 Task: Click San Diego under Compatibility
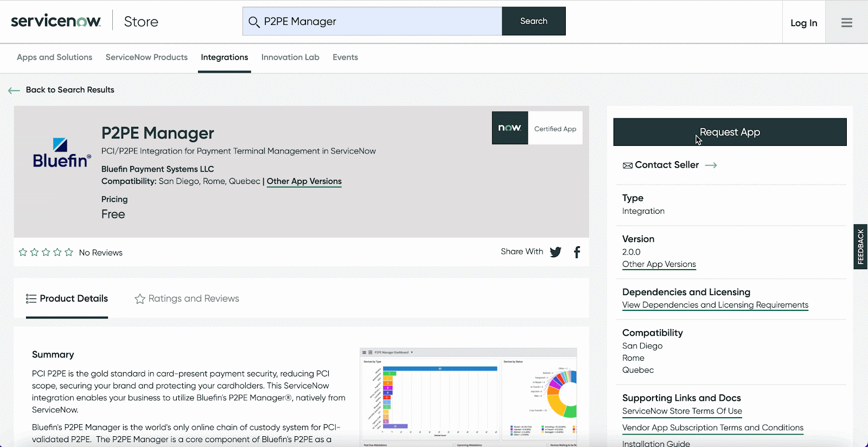coord(642,346)
